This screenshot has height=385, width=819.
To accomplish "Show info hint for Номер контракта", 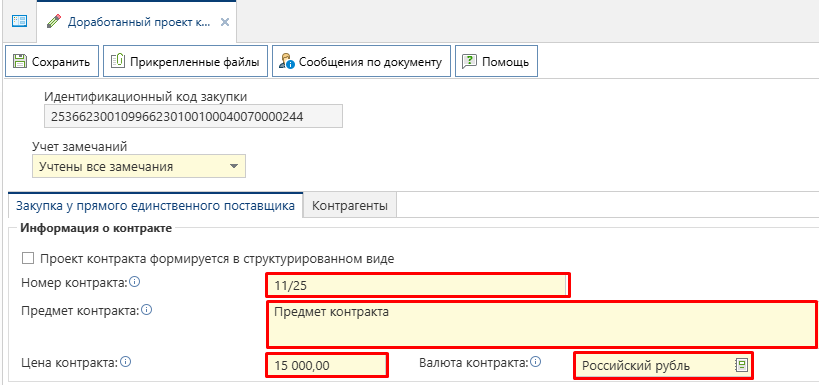I will pos(135,282).
